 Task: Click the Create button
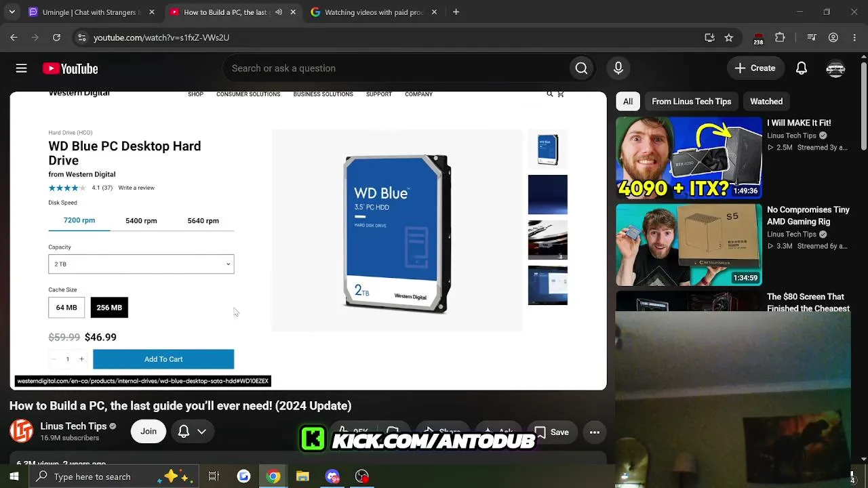tap(755, 68)
